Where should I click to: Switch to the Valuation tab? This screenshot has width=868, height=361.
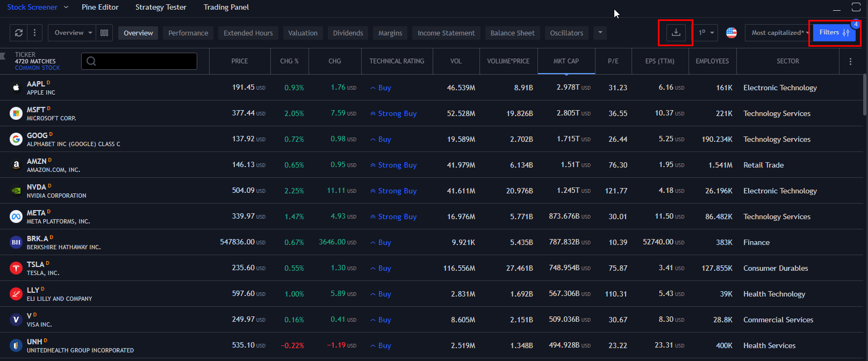click(303, 33)
